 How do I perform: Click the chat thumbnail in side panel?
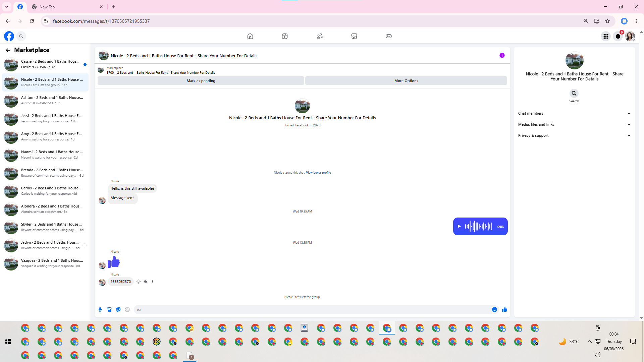[x=575, y=61]
